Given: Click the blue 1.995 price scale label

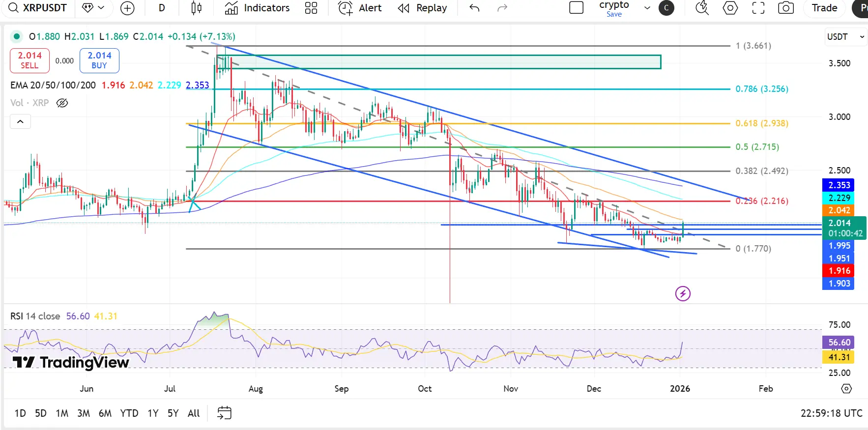Looking at the screenshot, I should click(x=839, y=246).
